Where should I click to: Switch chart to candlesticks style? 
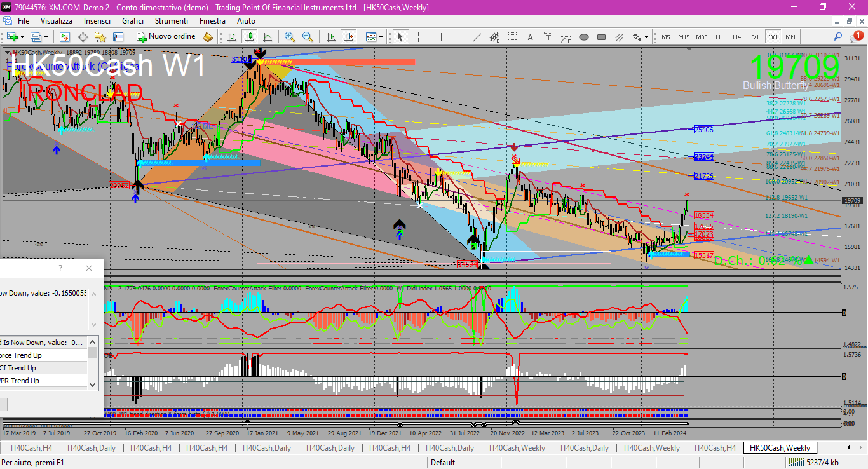pos(250,37)
